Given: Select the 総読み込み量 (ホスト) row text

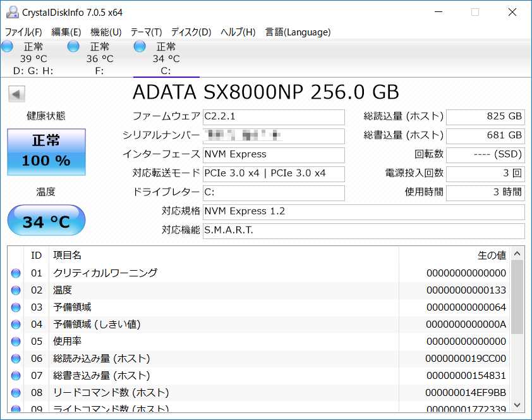Looking at the screenshot, I should pyautogui.click(x=102, y=358).
